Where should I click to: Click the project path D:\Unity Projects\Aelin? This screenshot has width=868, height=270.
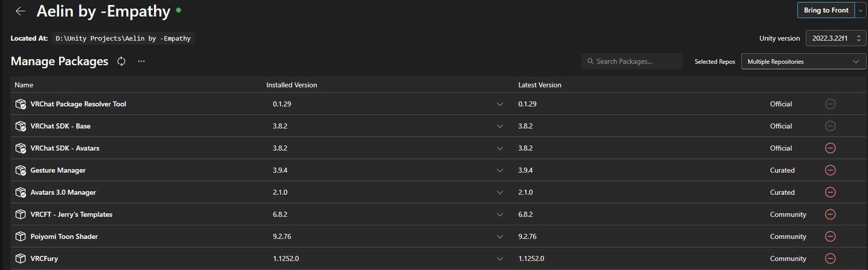click(x=123, y=39)
